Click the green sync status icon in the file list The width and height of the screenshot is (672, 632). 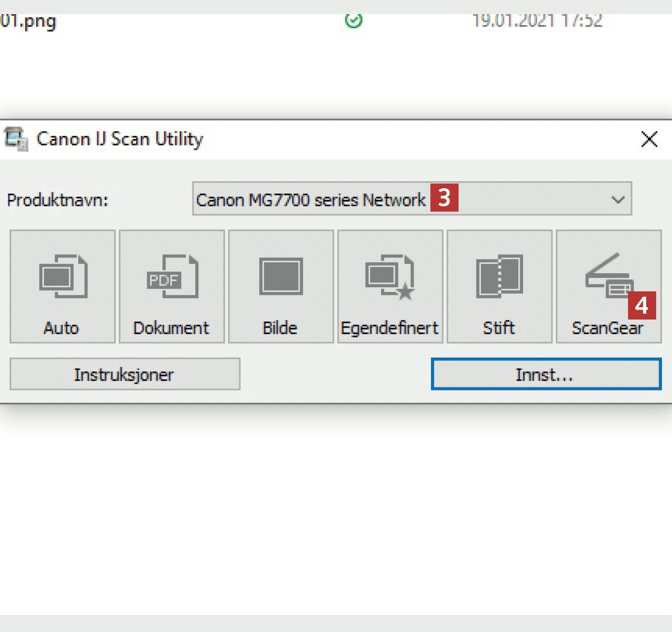[x=354, y=20]
